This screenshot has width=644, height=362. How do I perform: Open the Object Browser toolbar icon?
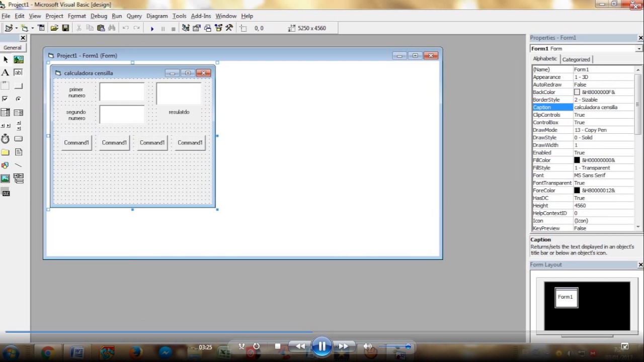pyautogui.click(x=218, y=28)
